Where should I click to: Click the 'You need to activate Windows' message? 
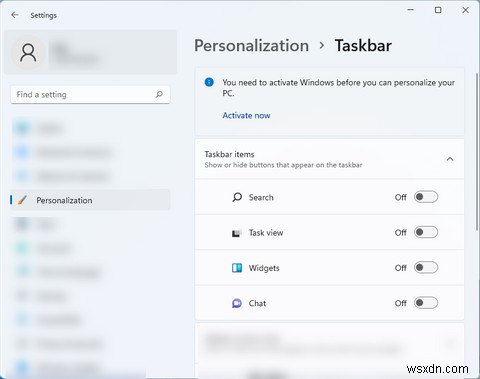point(338,88)
